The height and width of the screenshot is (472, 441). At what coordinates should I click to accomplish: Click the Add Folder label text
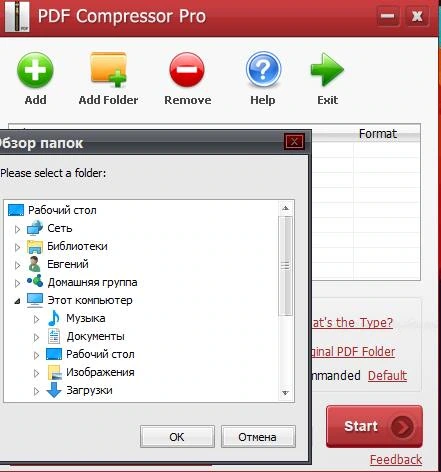click(x=108, y=100)
